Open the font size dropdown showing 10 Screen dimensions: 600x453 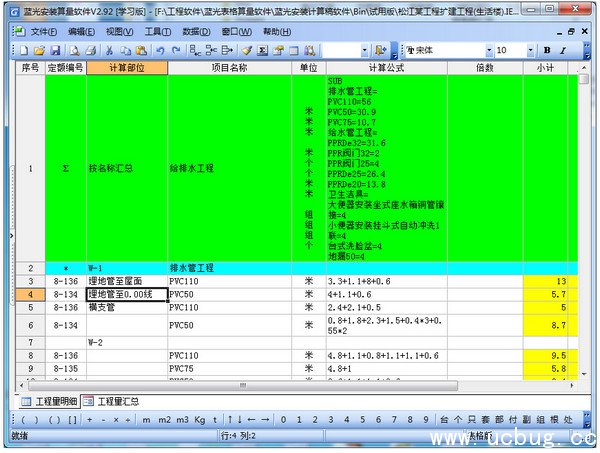pos(530,50)
